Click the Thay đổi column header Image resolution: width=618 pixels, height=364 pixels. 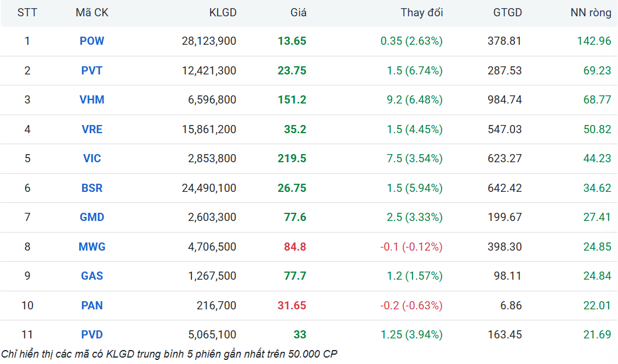(x=422, y=13)
